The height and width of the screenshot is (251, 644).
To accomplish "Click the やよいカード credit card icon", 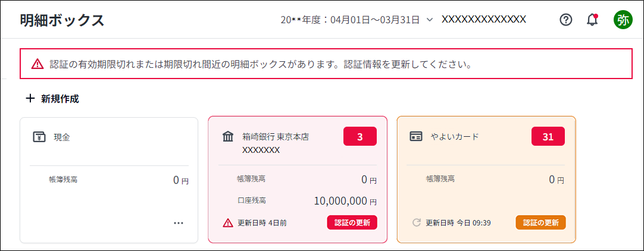I will 416,137.
